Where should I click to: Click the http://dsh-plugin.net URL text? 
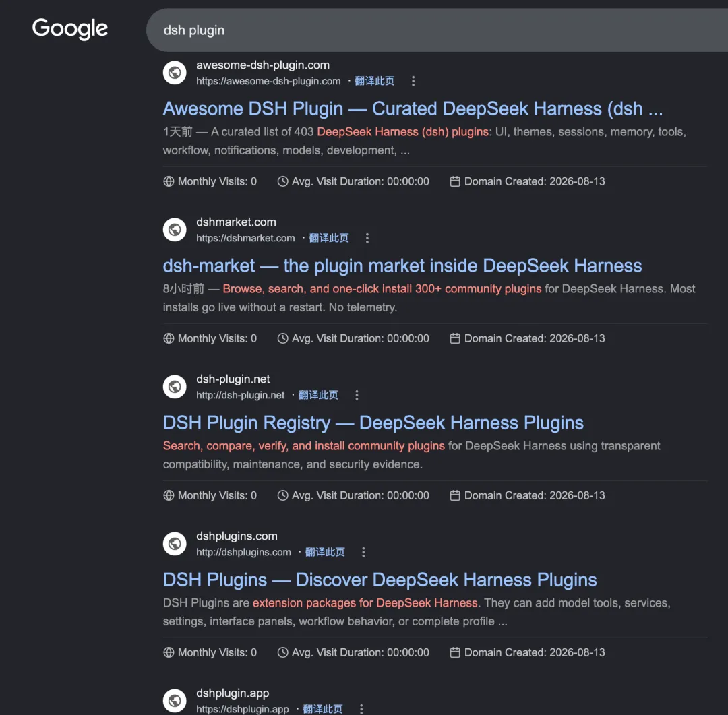coord(240,395)
